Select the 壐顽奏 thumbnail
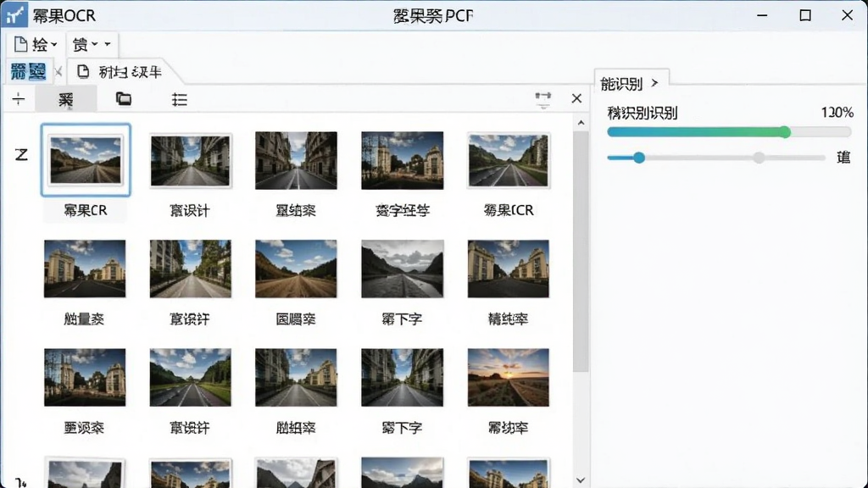The height and width of the screenshot is (488, 868). pos(85,377)
